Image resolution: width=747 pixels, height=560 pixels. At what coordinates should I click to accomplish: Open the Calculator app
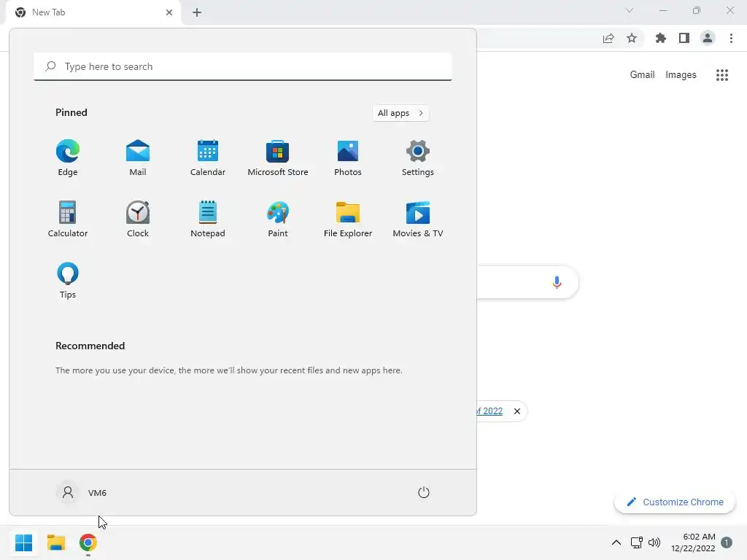pos(68,219)
